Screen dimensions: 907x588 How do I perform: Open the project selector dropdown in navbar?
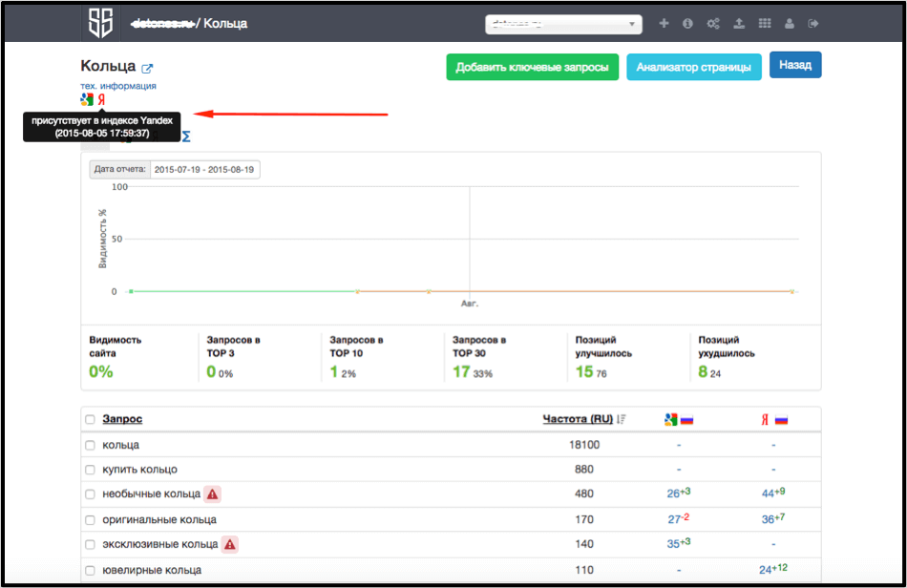563,25
